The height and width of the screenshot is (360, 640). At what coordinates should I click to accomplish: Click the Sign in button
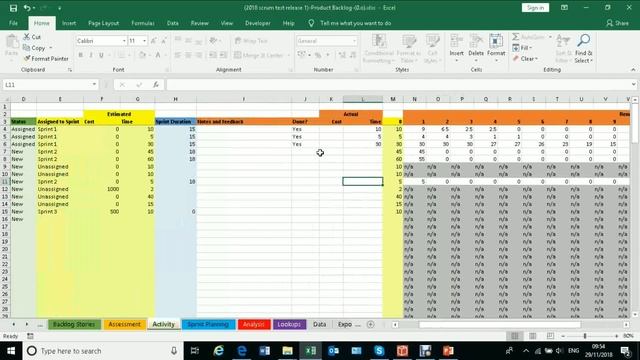point(536,8)
